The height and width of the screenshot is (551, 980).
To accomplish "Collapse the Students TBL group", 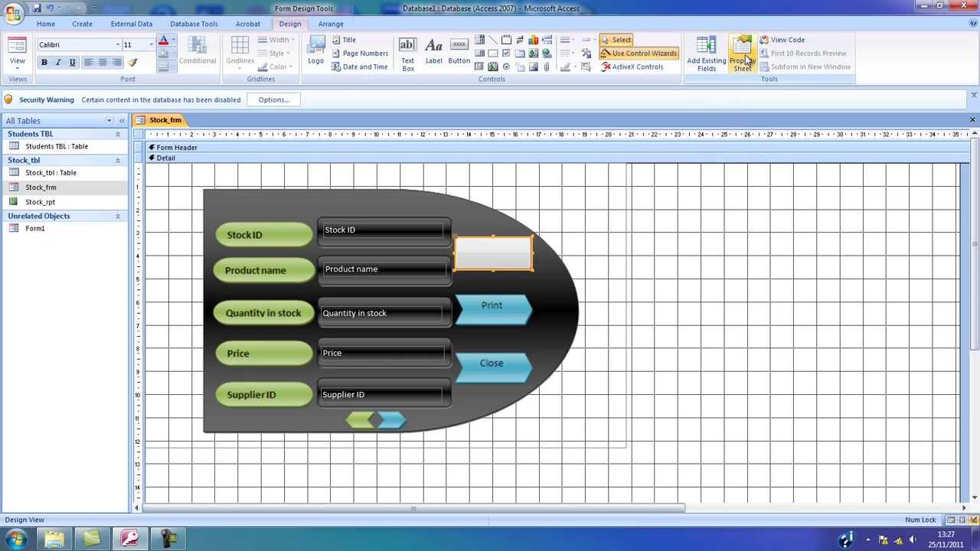I will pos(118,135).
